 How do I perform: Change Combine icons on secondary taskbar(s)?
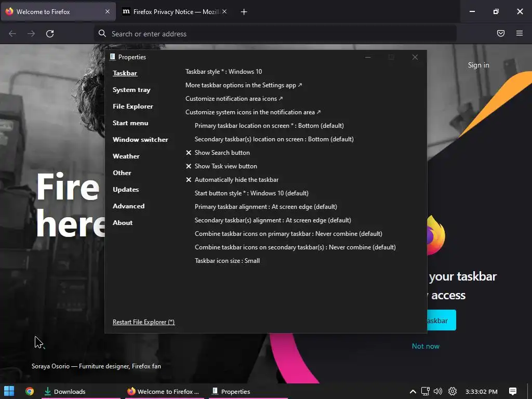pyautogui.click(x=295, y=247)
